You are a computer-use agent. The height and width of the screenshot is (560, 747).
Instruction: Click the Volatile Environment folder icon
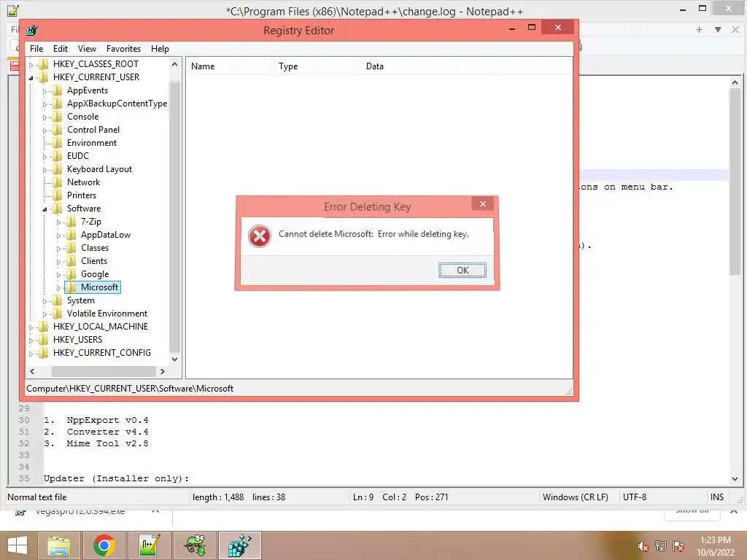[x=57, y=314]
